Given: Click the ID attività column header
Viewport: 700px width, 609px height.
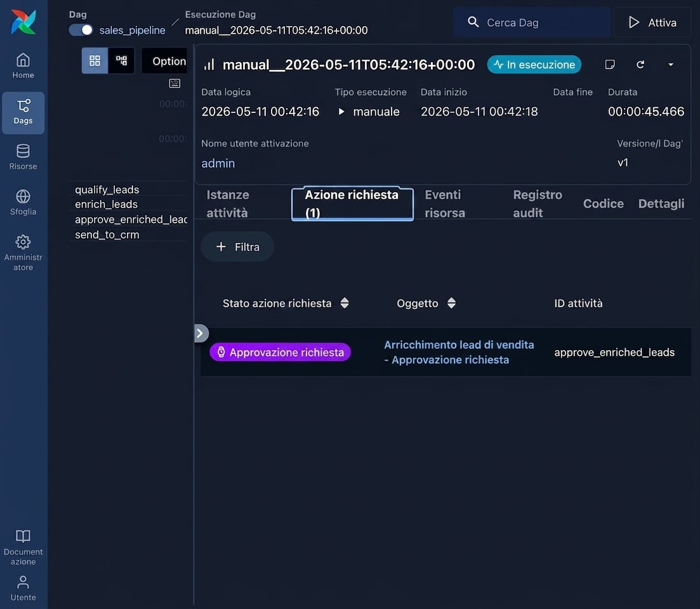Looking at the screenshot, I should [x=578, y=303].
